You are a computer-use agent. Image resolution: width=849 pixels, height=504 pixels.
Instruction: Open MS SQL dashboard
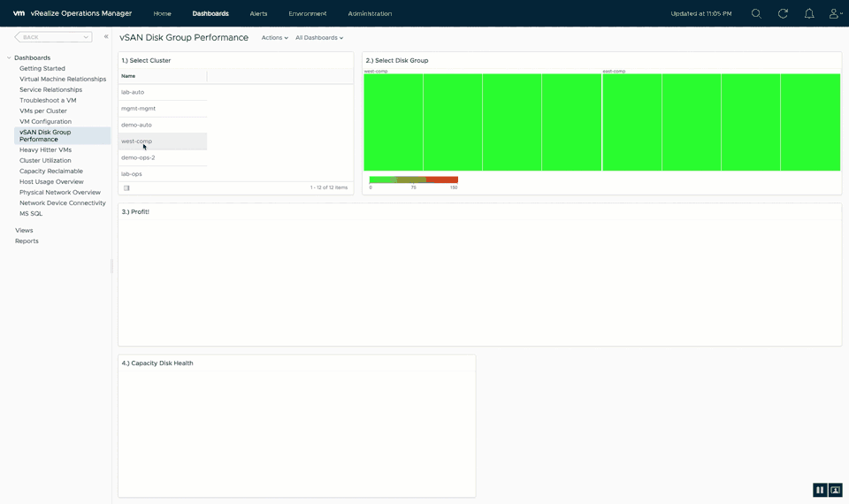31,214
